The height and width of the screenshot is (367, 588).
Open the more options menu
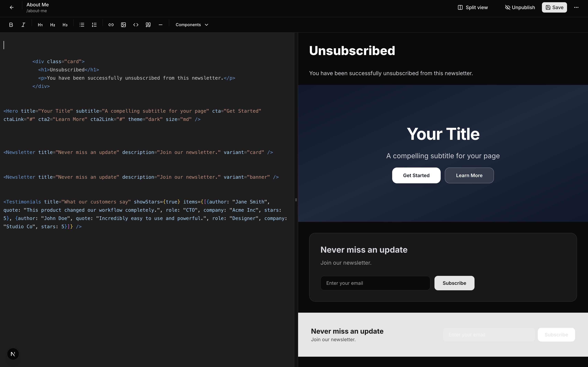tap(576, 8)
